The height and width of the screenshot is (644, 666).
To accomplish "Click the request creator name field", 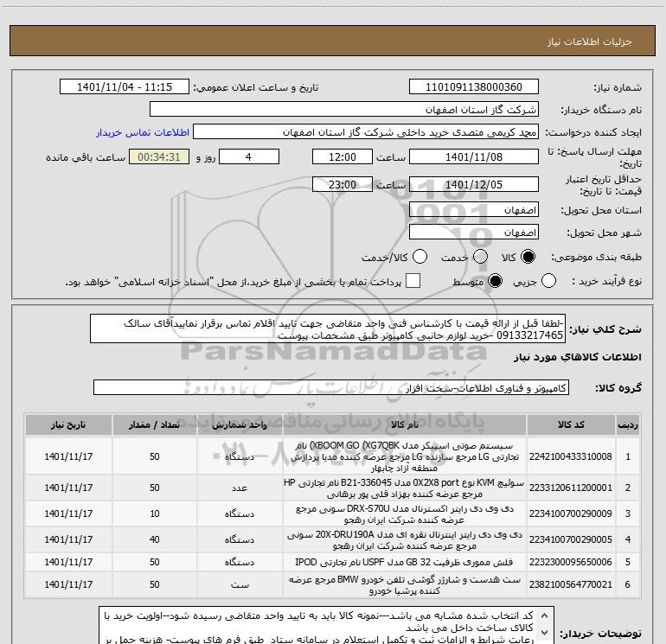I will (x=366, y=132).
